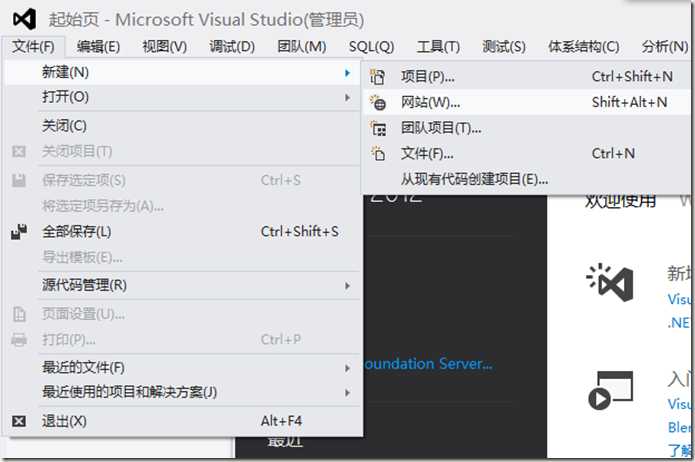Click the save disk icon beside 保存选定项(S)

(x=19, y=180)
